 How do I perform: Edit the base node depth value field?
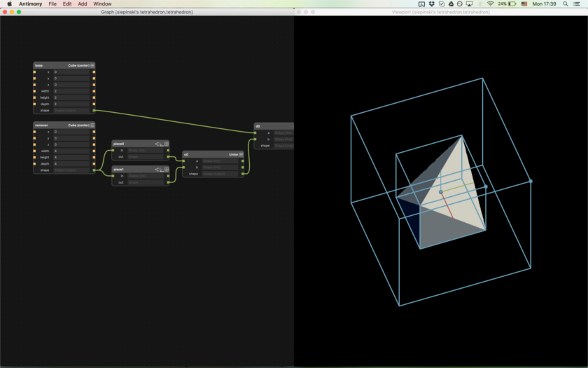point(71,104)
